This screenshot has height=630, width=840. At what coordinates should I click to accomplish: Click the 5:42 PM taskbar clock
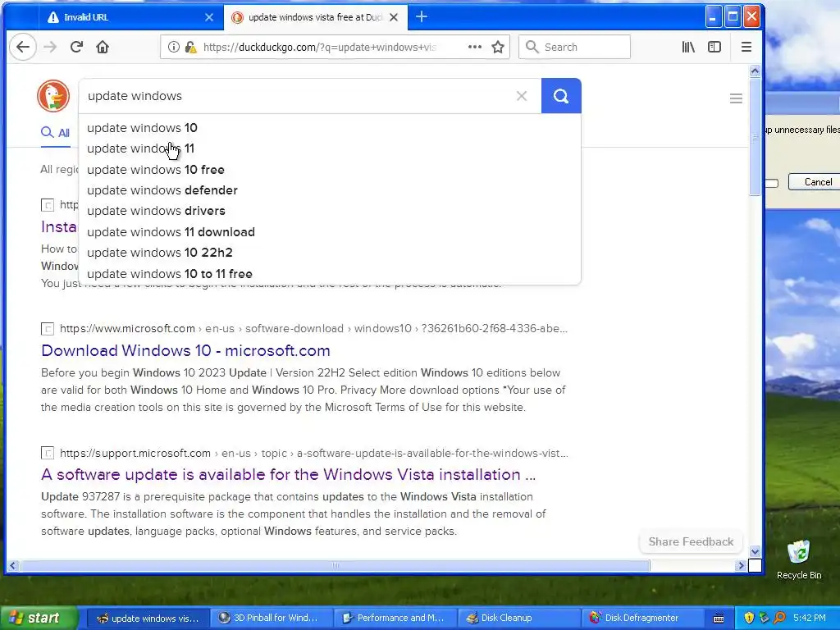point(809,619)
